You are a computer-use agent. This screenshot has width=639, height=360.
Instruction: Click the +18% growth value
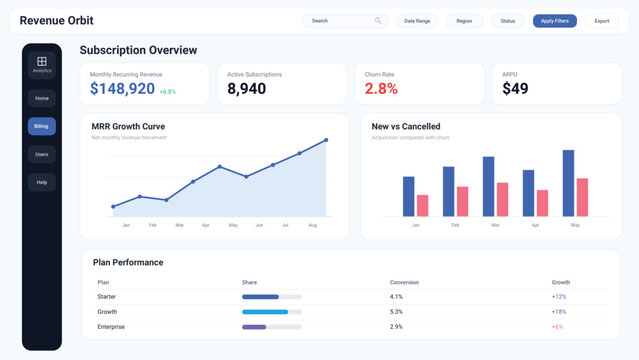(559, 312)
